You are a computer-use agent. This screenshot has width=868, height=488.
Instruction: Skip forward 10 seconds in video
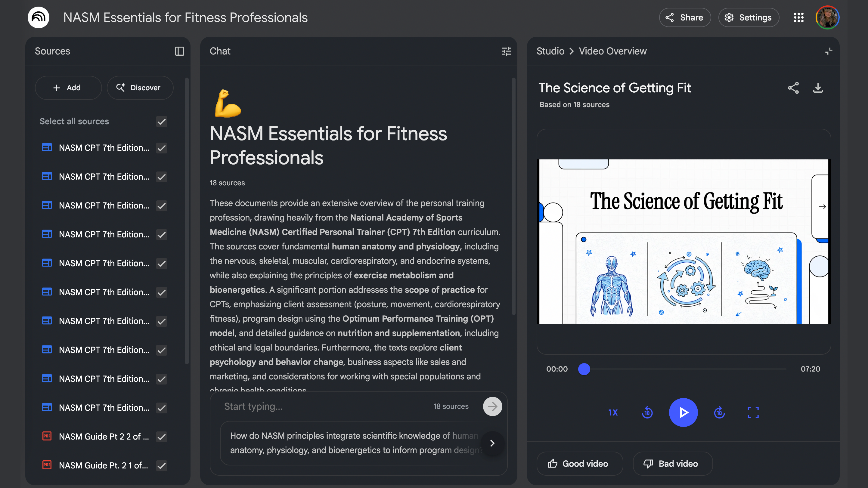click(x=719, y=412)
